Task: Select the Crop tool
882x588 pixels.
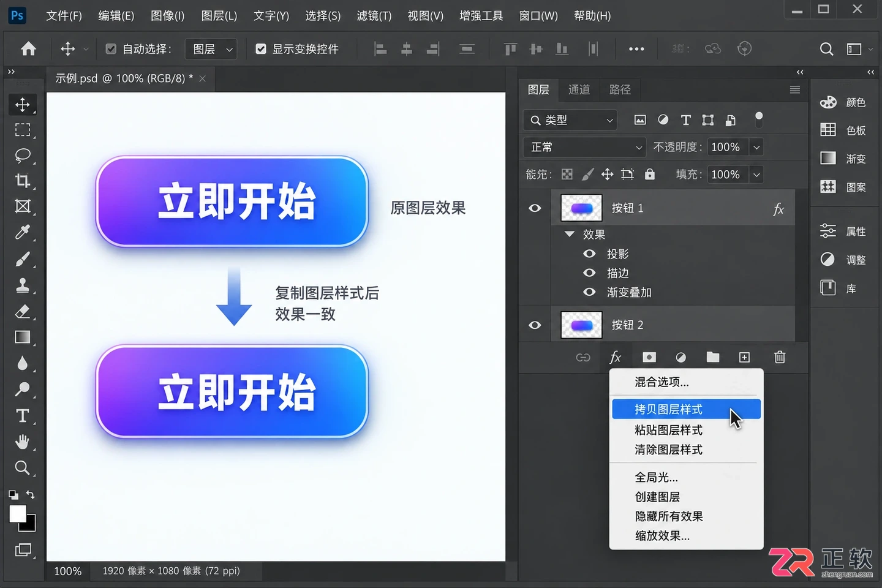Action: tap(23, 181)
